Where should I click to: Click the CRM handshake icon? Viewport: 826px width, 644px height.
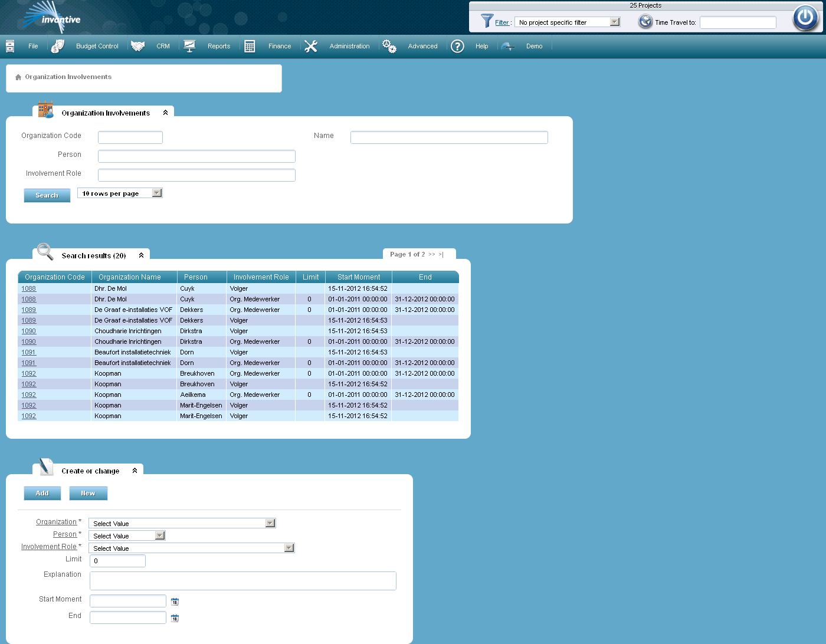[137, 45]
